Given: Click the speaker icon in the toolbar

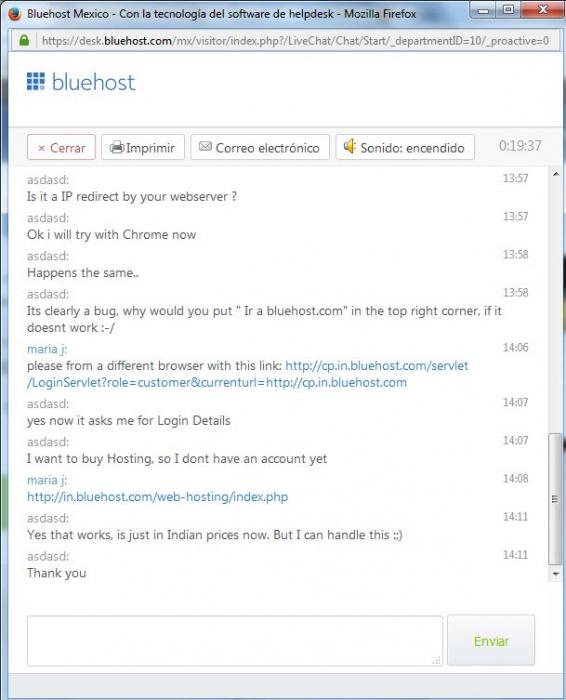Looking at the screenshot, I should 350,146.
